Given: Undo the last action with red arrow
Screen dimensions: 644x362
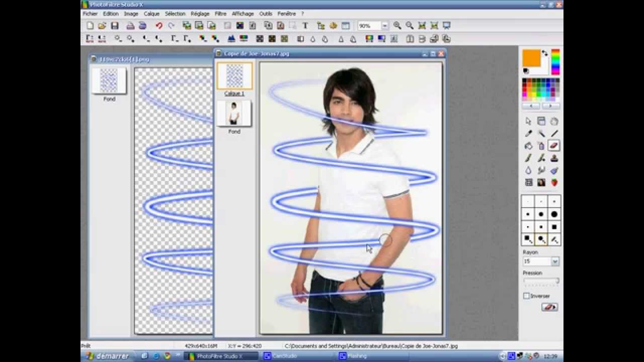Looking at the screenshot, I should pyautogui.click(x=159, y=26).
